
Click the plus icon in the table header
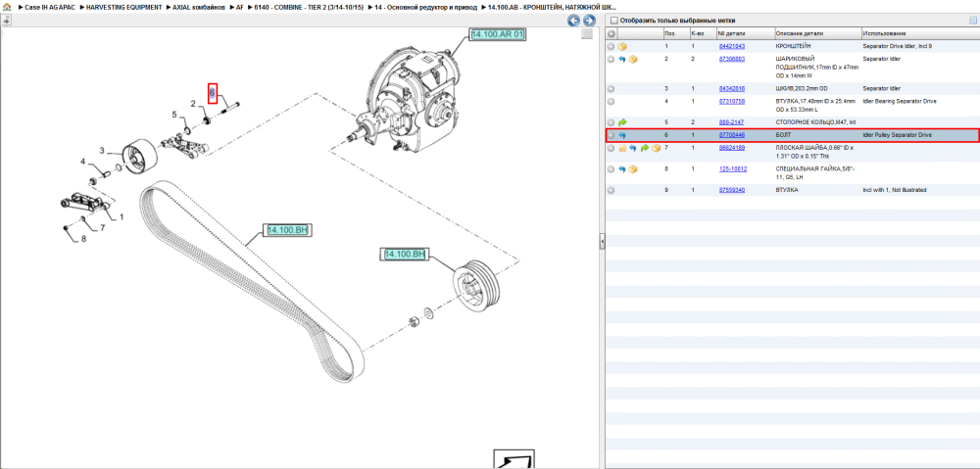[x=612, y=33]
